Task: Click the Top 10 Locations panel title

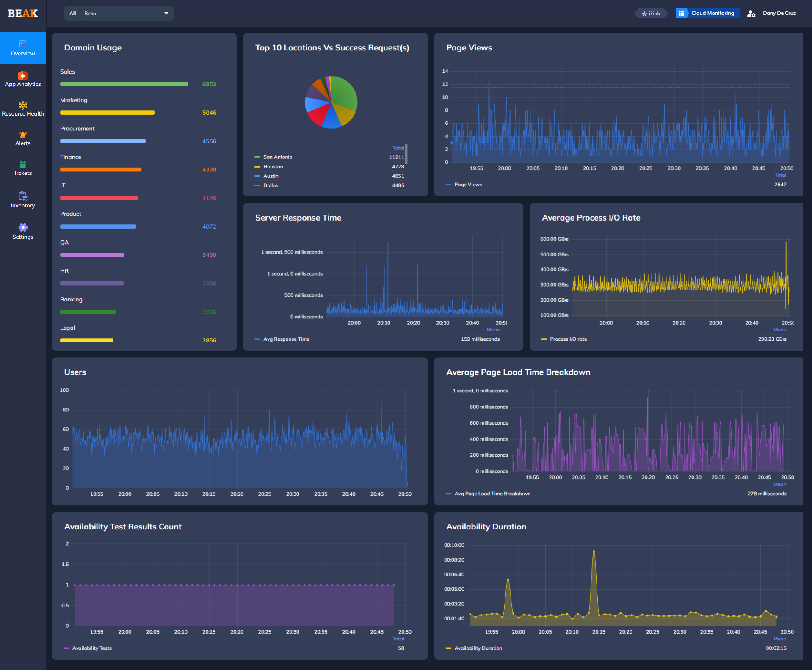Action: (332, 48)
